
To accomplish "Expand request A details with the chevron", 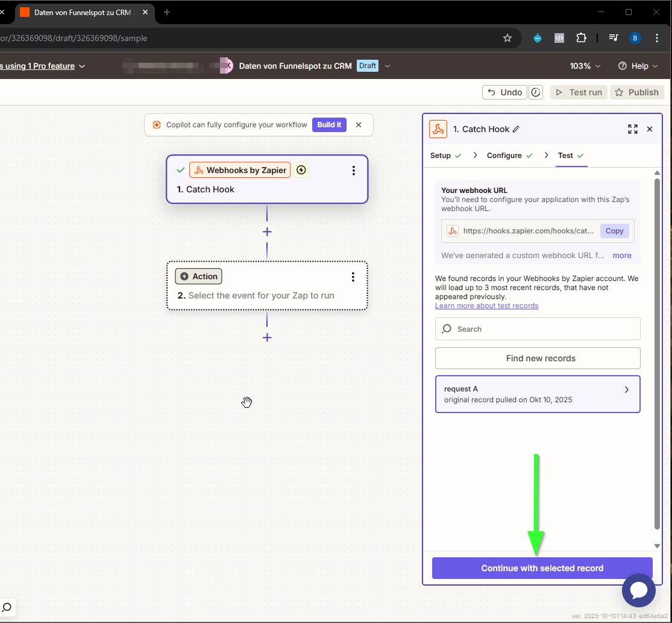I will click(x=627, y=390).
